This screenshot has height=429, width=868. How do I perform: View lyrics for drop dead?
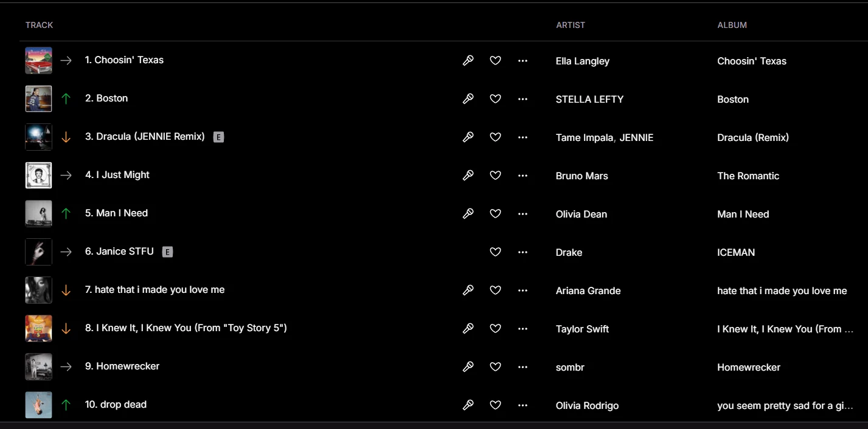(x=468, y=405)
